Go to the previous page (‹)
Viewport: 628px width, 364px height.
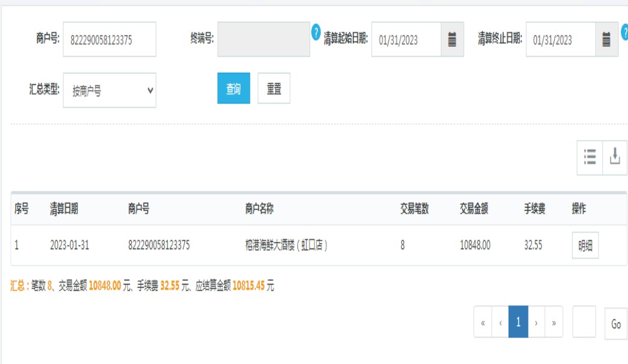click(500, 322)
